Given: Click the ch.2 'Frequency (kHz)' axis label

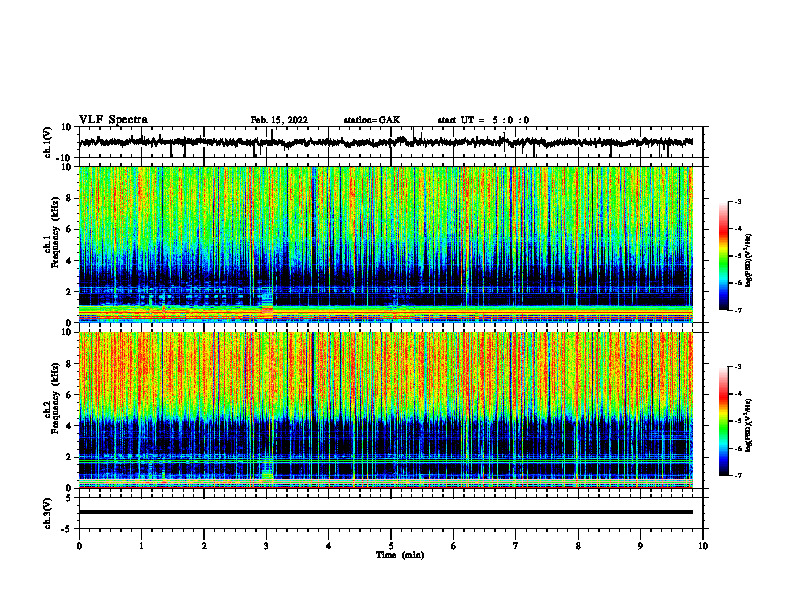Looking at the screenshot, I should (55, 398).
